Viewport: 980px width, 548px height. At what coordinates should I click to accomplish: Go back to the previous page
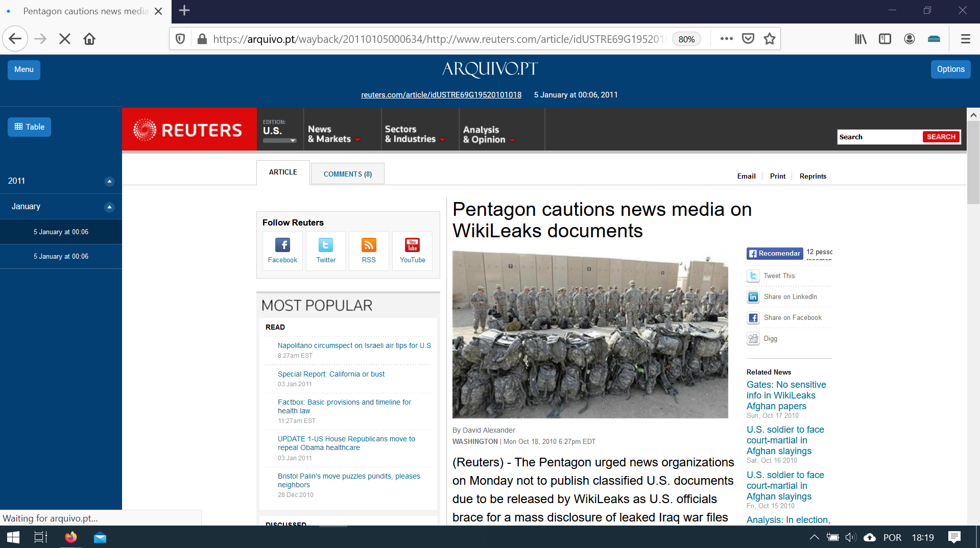pyautogui.click(x=15, y=39)
